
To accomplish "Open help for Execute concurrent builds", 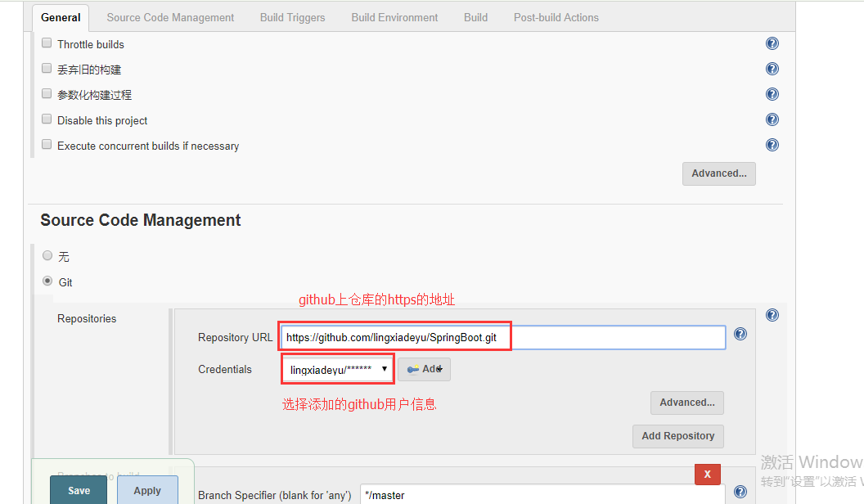I will [772, 145].
